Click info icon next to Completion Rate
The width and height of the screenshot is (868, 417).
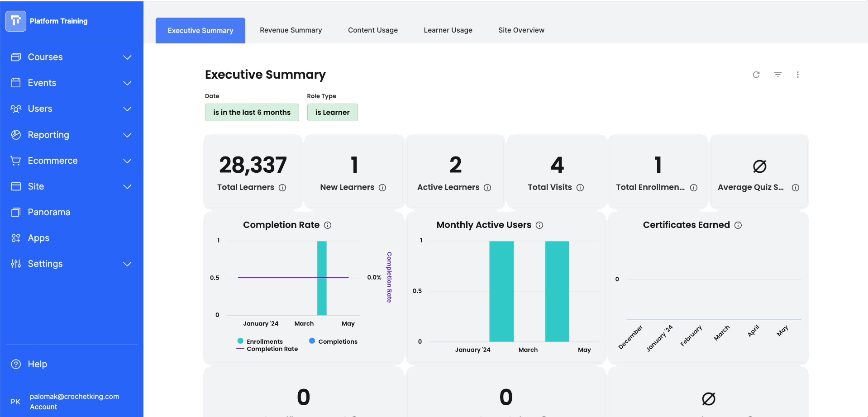[328, 225]
